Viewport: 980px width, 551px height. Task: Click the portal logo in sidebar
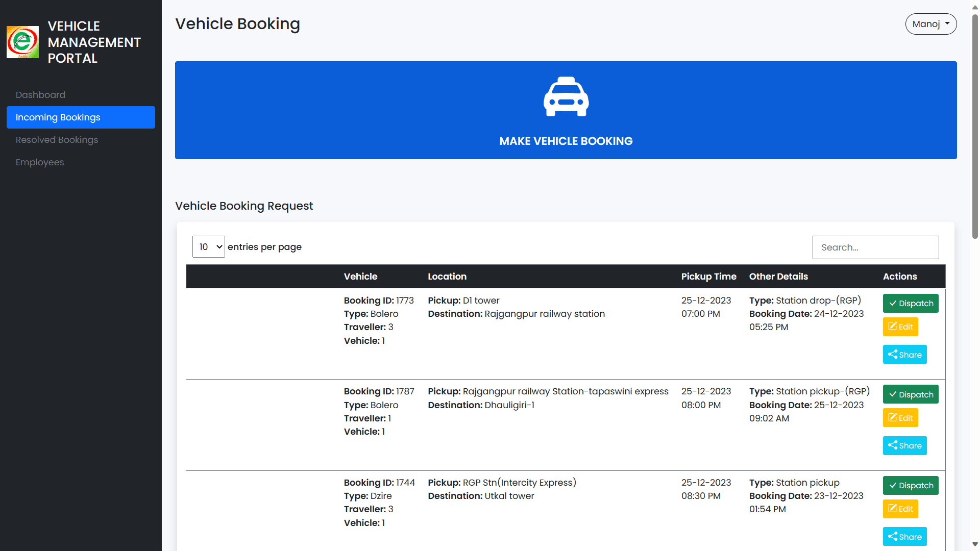(x=22, y=42)
